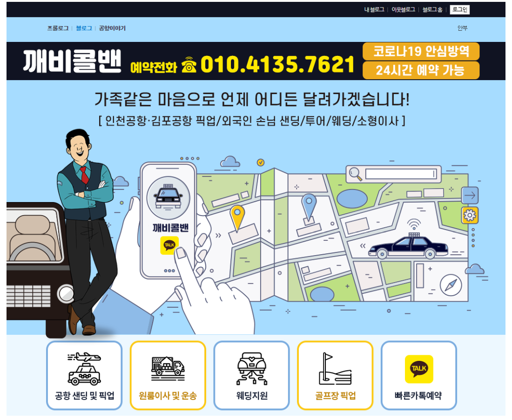Click the 24시간 예약 가능 badge
This screenshot has width=512, height=420.
pyautogui.click(x=421, y=70)
